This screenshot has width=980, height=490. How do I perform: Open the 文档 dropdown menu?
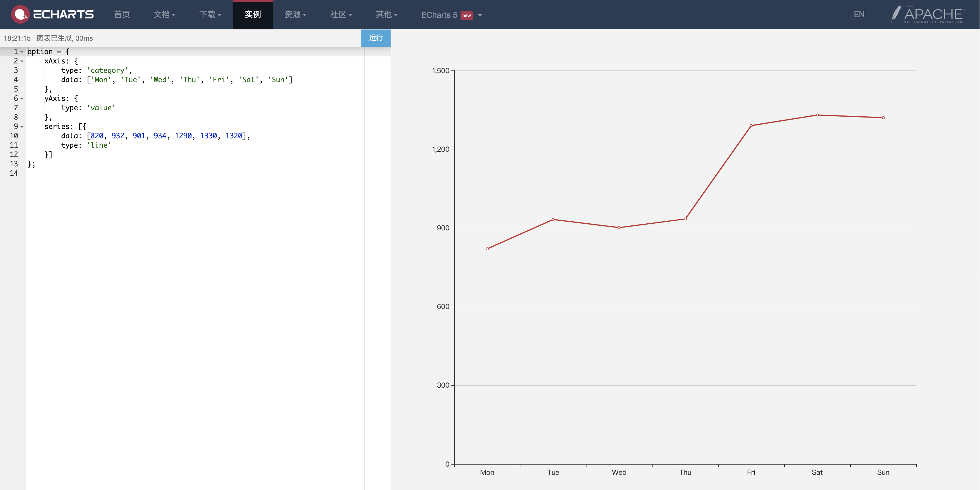point(164,14)
